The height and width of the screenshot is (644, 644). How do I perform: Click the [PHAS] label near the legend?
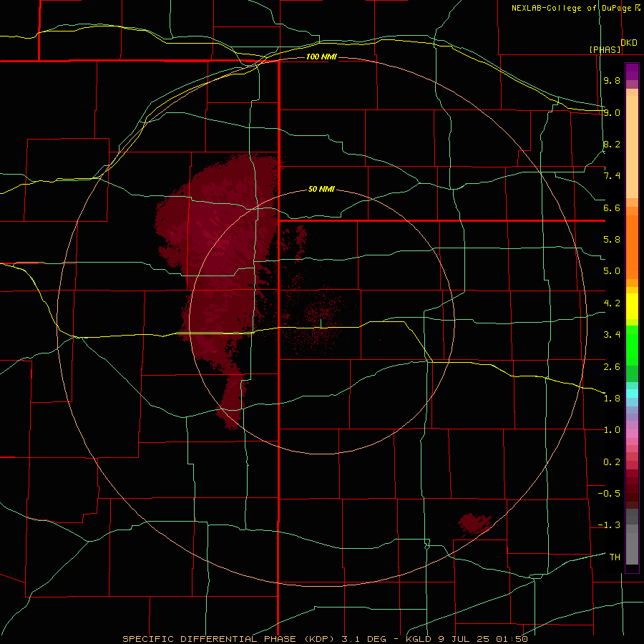pyautogui.click(x=605, y=49)
